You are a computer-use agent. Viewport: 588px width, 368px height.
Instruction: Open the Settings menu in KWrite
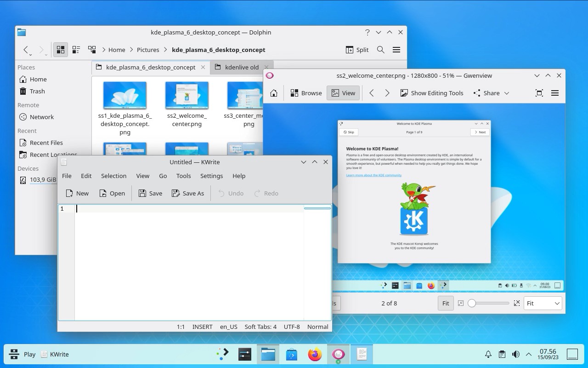pyautogui.click(x=211, y=176)
